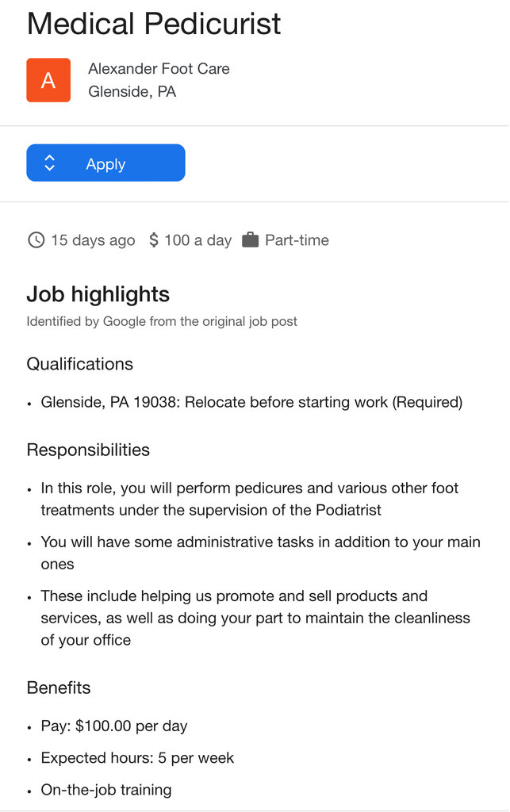This screenshot has width=510, height=812.
Task: Expand the chevron arrows on Apply button
Action: [x=49, y=163]
